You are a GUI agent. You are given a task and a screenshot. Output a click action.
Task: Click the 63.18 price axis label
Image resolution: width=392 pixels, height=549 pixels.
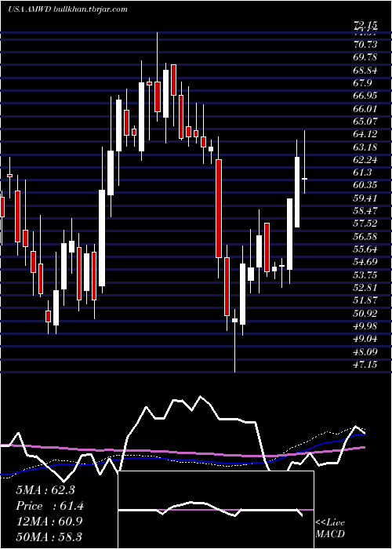[x=365, y=147]
